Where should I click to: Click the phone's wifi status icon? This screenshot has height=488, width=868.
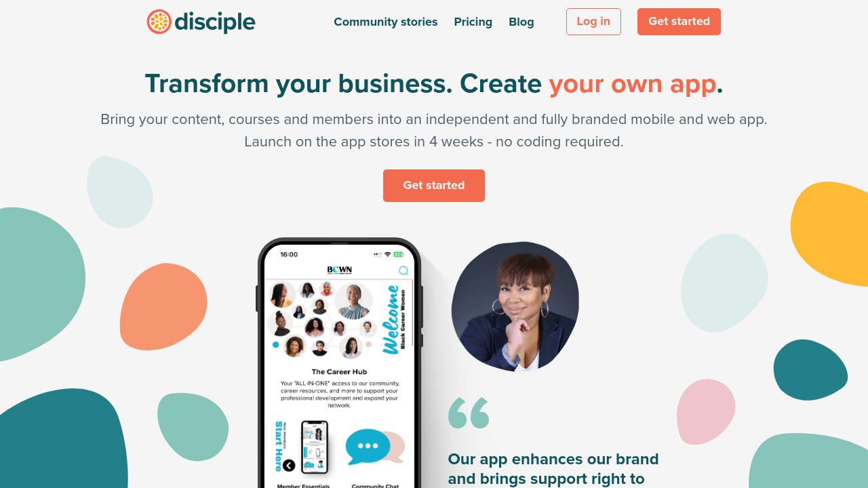coord(387,254)
